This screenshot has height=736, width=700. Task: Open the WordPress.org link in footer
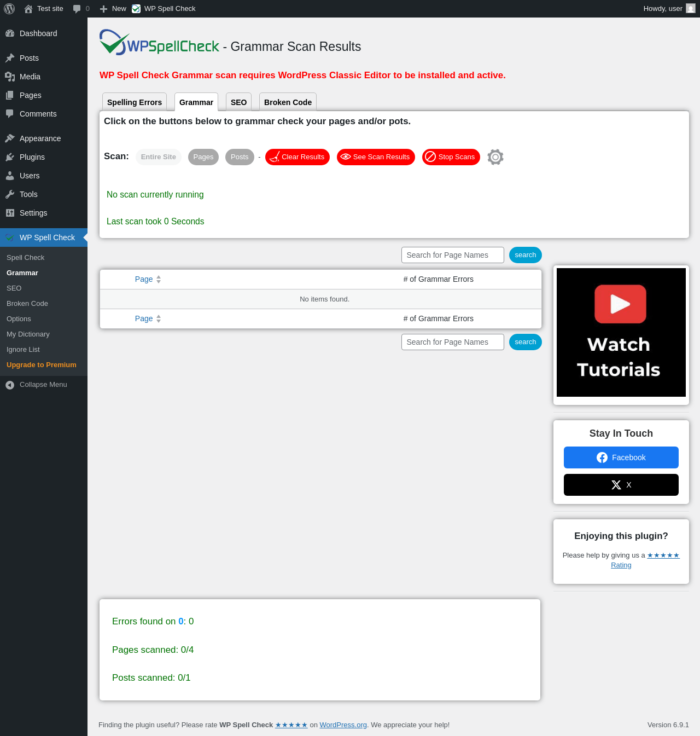click(x=343, y=725)
